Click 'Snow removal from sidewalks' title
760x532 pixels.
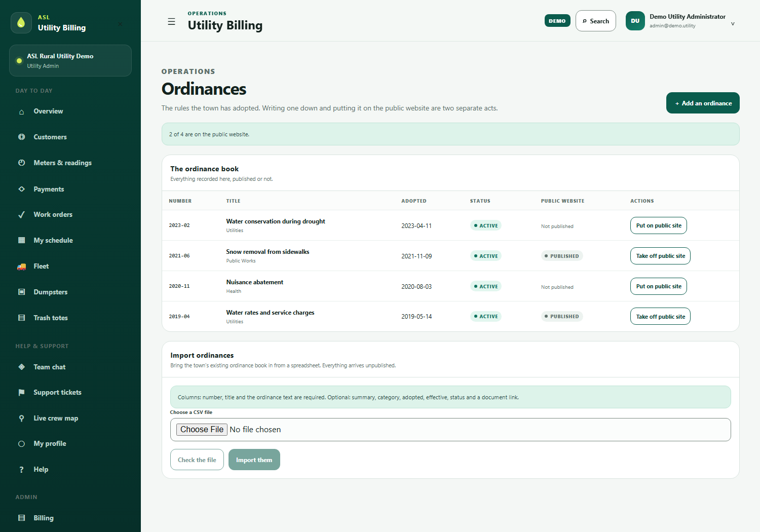268,252
